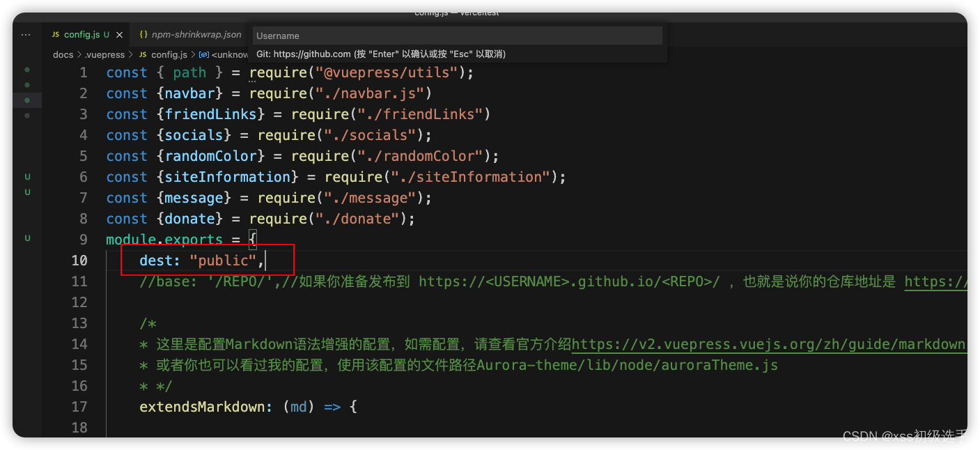Viewport: 980px width, 450px height.
Task: Open the config.js breadcrumb dropdown
Action: (x=170, y=54)
